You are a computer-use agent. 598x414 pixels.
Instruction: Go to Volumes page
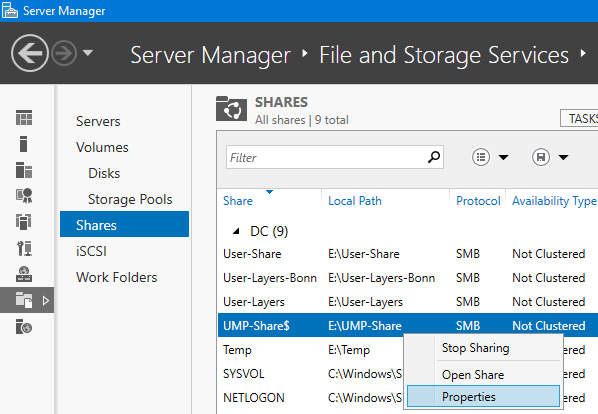(102, 147)
